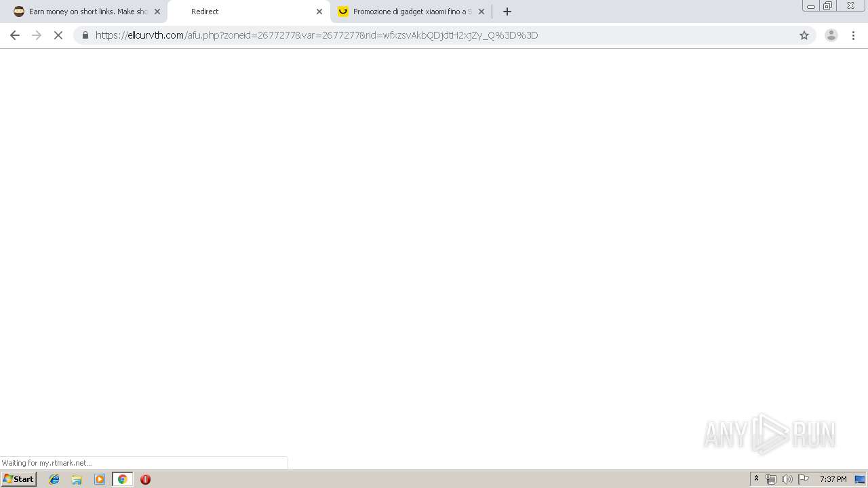The height and width of the screenshot is (488, 868).
Task: Open the Action Center flag icon
Action: [804, 479]
